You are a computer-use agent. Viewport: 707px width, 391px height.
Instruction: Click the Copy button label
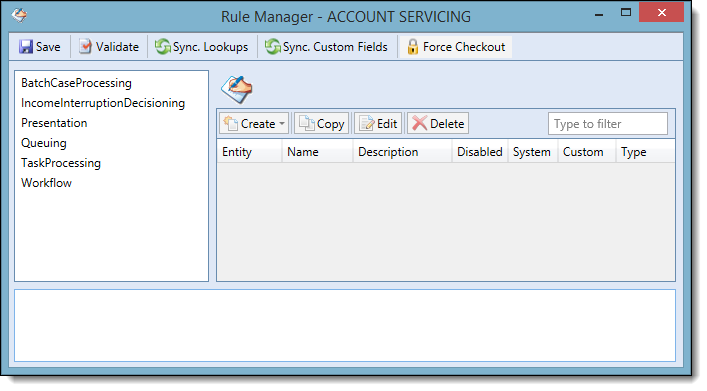[331, 124]
